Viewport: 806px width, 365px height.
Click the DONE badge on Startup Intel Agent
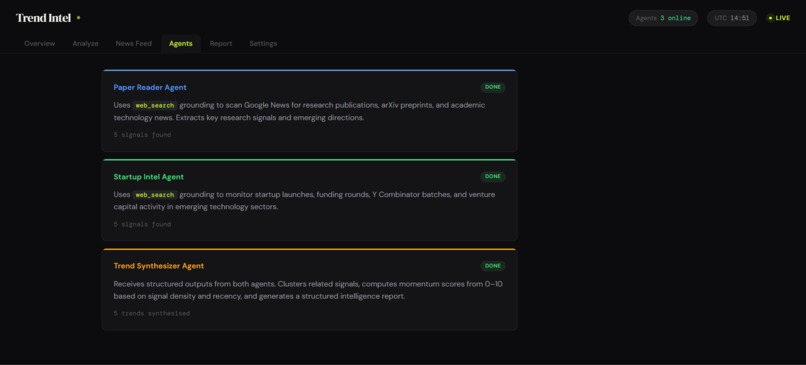(x=493, y=177)
